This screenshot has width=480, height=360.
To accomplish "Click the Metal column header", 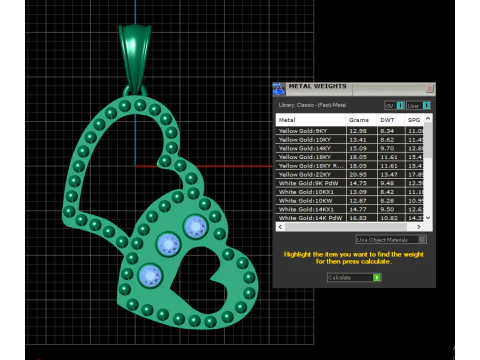I will pyautogui.click(x=311, y=120).
